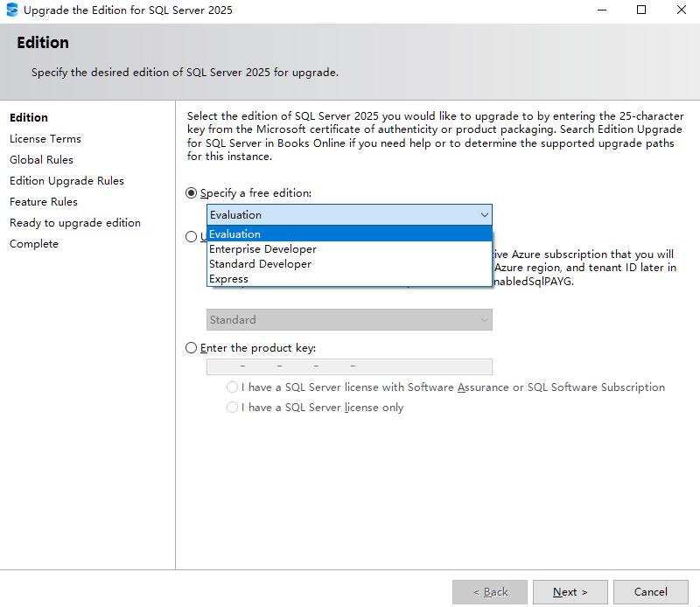Click the Back button
The image size is (700, 607).
pos(490,592)
